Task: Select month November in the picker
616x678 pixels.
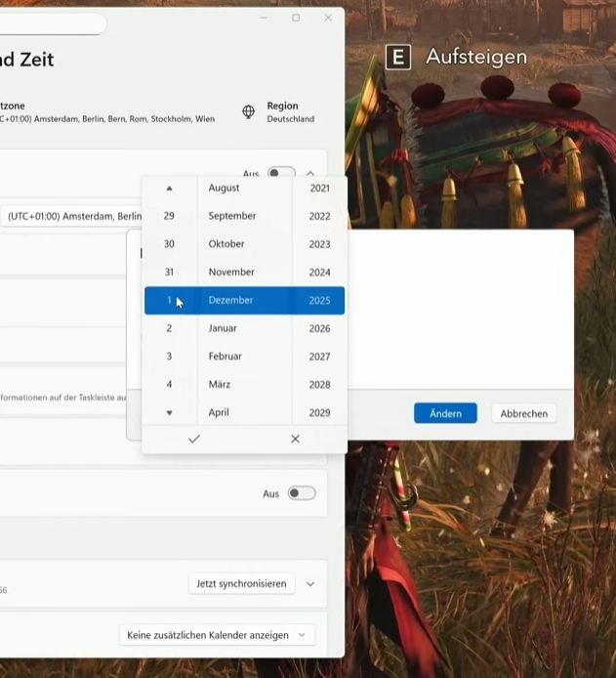Action: [231, 273]
